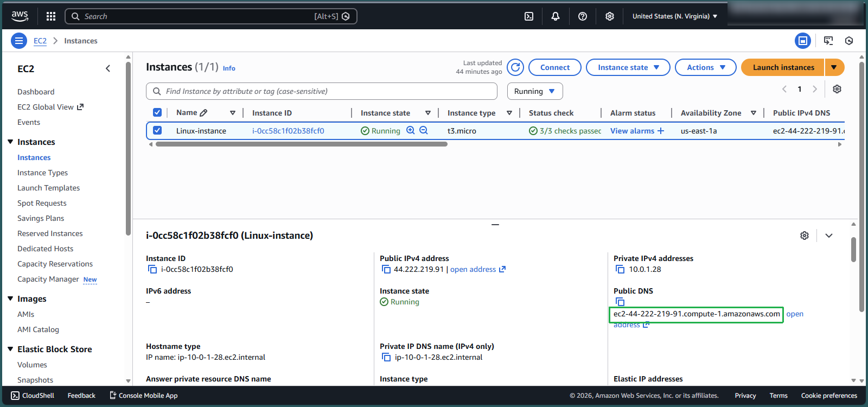
Task: Open Feedback in the footer
Action: pos(81,396)
